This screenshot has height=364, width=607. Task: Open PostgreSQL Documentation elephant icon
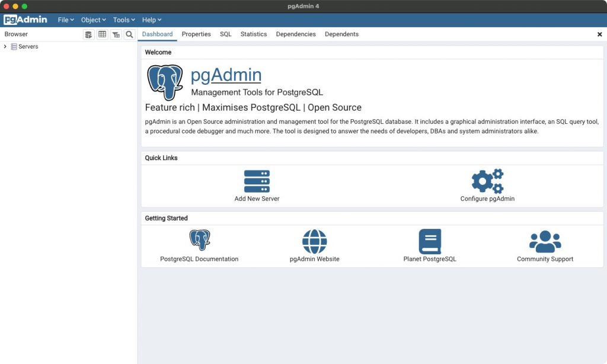[x=200, y=240]
